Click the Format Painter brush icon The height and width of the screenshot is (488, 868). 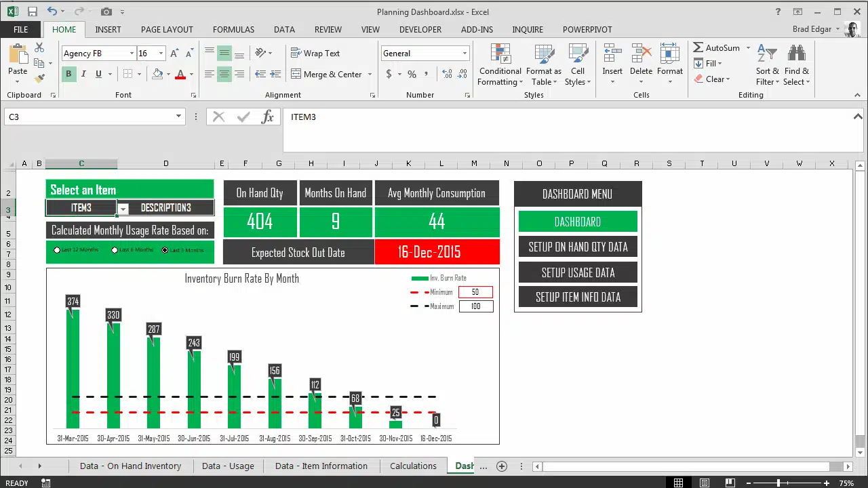[x=39, y=79]
